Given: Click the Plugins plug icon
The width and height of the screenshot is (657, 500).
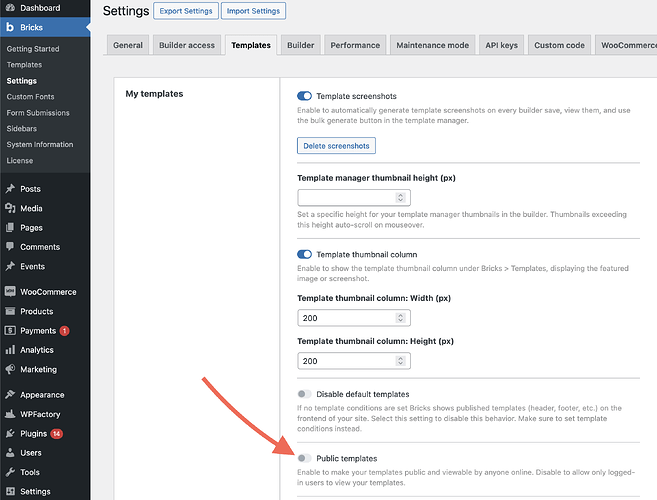Looking at the screenshot, I should click(x=10, y=433).
